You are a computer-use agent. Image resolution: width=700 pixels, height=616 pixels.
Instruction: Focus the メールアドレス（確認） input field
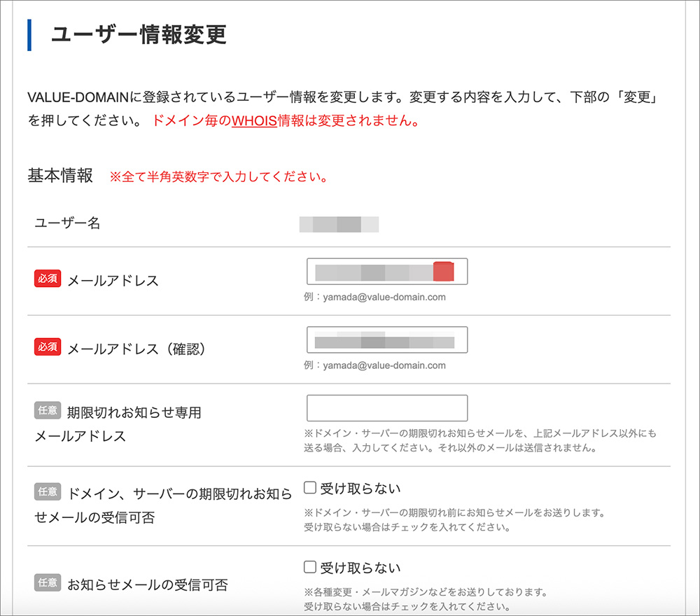point(387,339)
